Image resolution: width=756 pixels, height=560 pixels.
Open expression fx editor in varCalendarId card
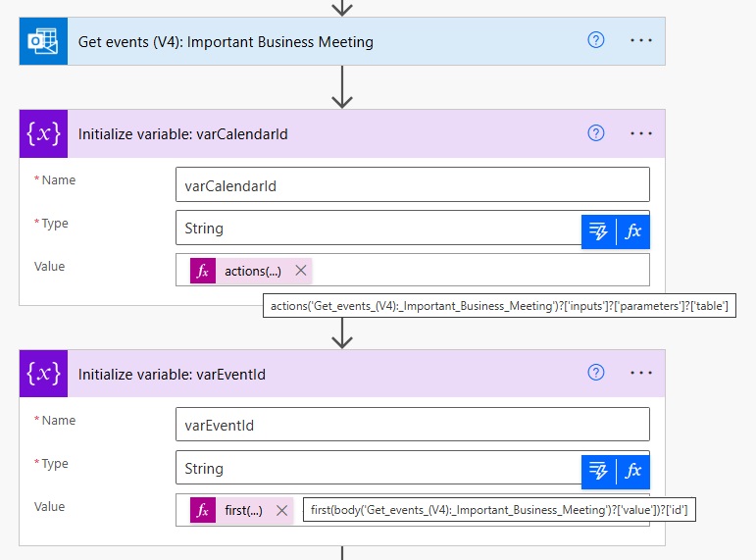pos(633,232)
